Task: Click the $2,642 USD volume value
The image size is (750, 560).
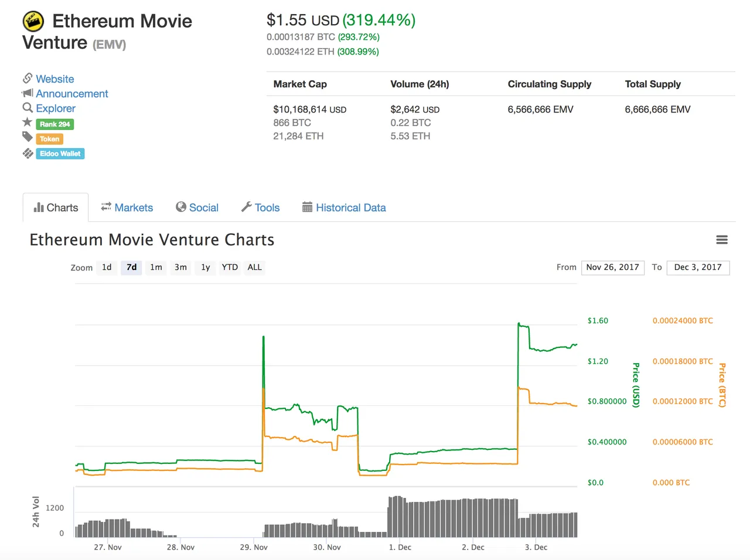Action: pyautogui.click(x=415, y=110)
